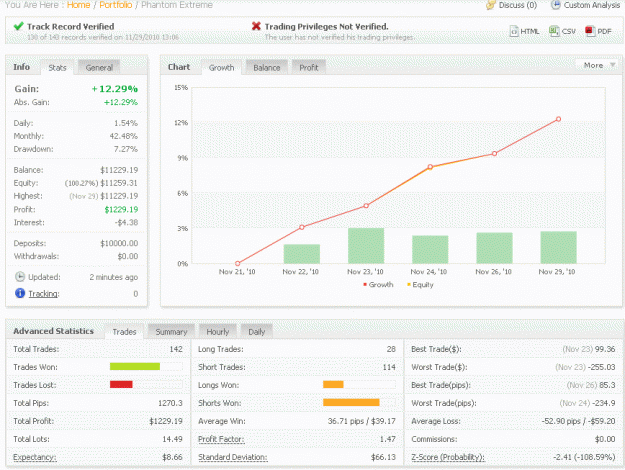Click the 7.27% Drawdown value

point(126,149)
